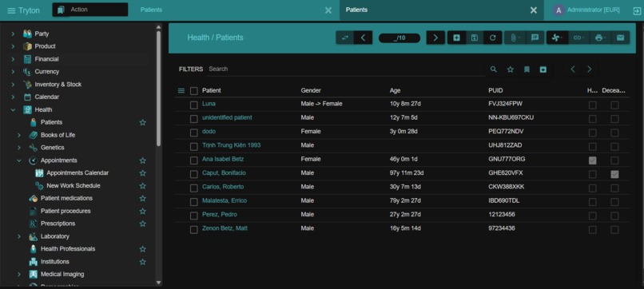Check the Ana Isabel Betz row checkbox

(x=194, y=160)
